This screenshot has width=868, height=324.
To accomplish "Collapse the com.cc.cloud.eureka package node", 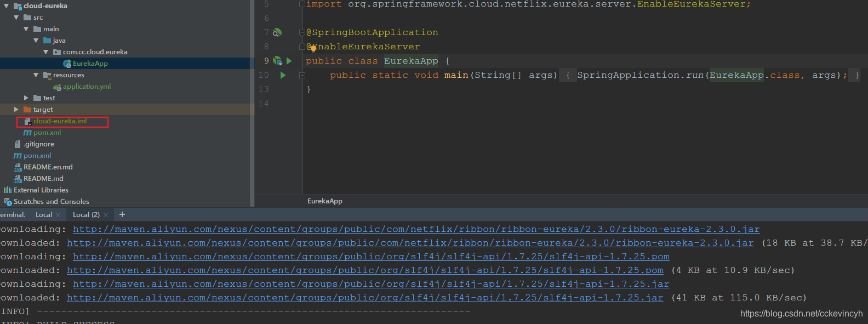I will point(45,52).
